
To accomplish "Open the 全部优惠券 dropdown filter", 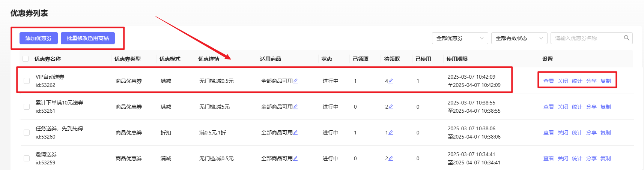I will [x=460, y=38].
